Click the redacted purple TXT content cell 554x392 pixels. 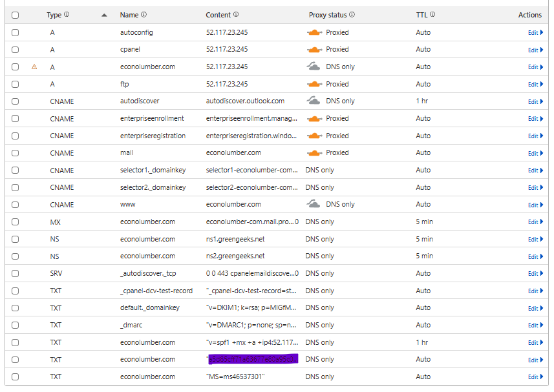pyautogui.click(x=253, y=359)
